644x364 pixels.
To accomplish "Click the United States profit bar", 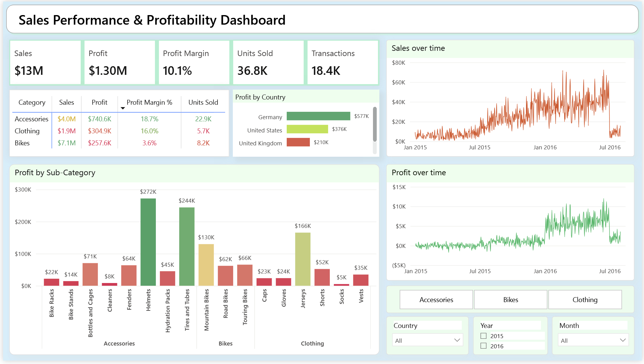I will 307,129.
